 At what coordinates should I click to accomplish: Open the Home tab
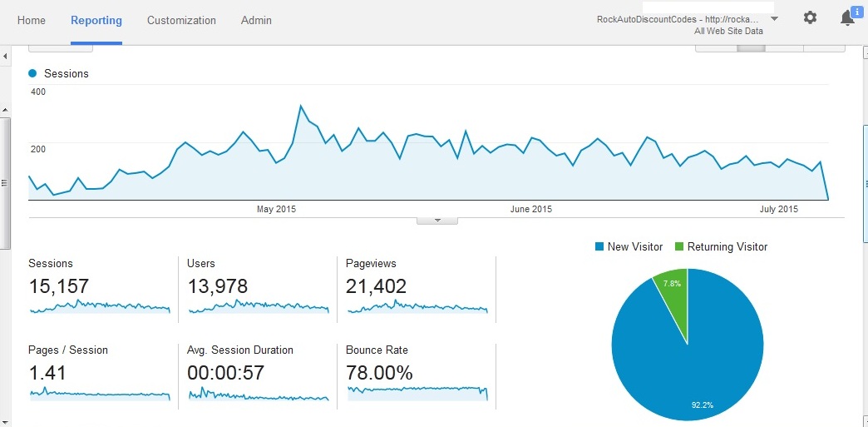32,21
